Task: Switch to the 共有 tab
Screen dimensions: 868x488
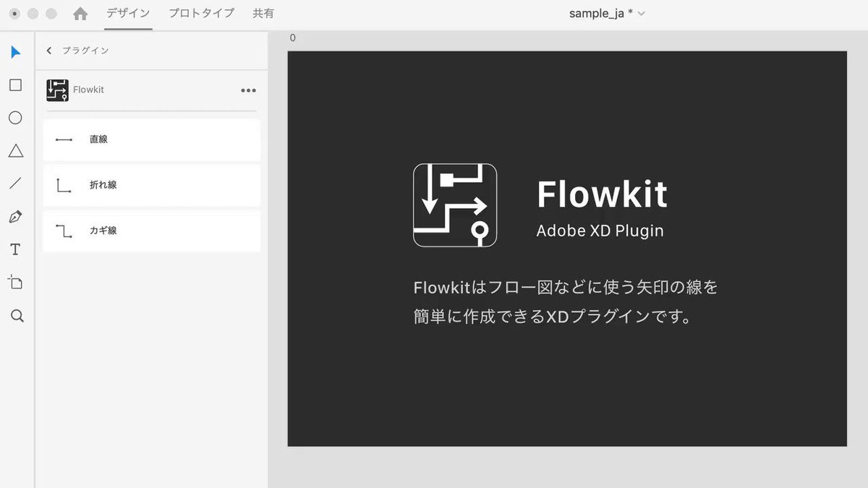Action: point(263,13)
